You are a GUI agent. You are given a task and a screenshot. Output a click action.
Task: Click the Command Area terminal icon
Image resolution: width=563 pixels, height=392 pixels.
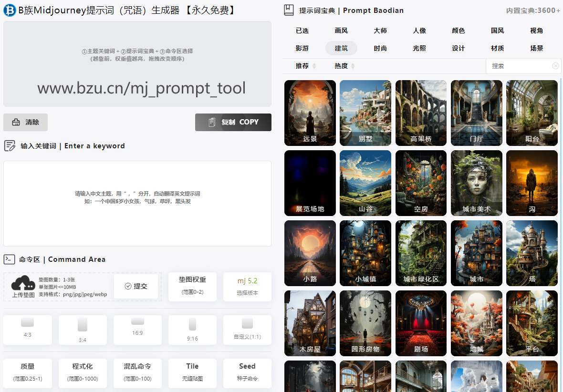pyautogui.click(x=10, y=259)
